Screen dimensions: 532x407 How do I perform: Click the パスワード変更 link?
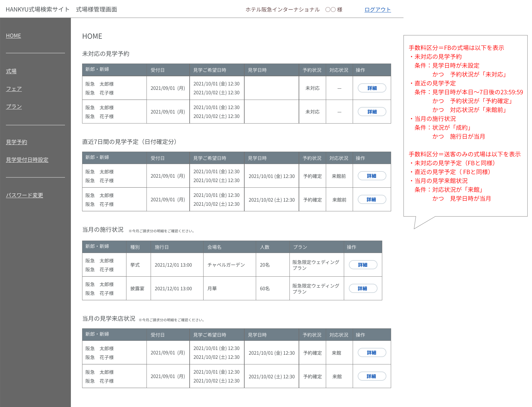[25, 195]
